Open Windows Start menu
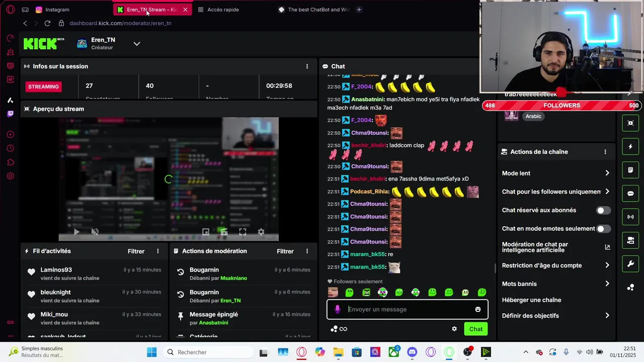The image size is (644, 362). tap(151, 352)
